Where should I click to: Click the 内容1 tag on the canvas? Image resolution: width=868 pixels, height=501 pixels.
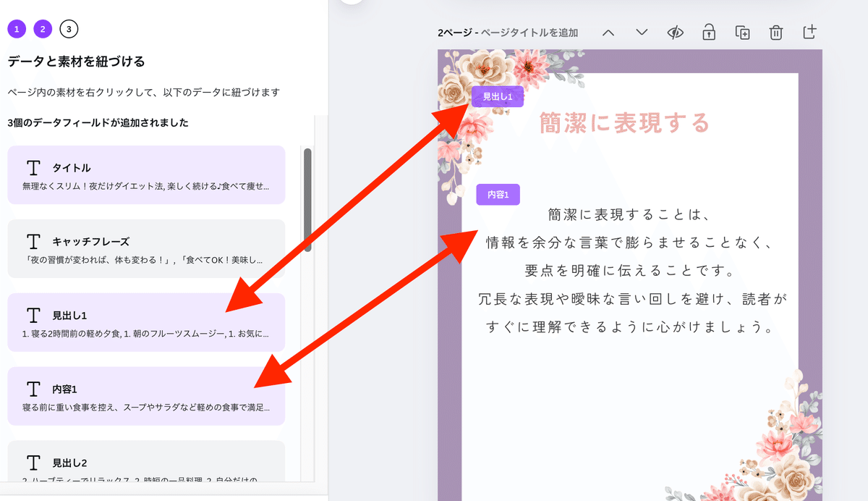click(498, 195)
